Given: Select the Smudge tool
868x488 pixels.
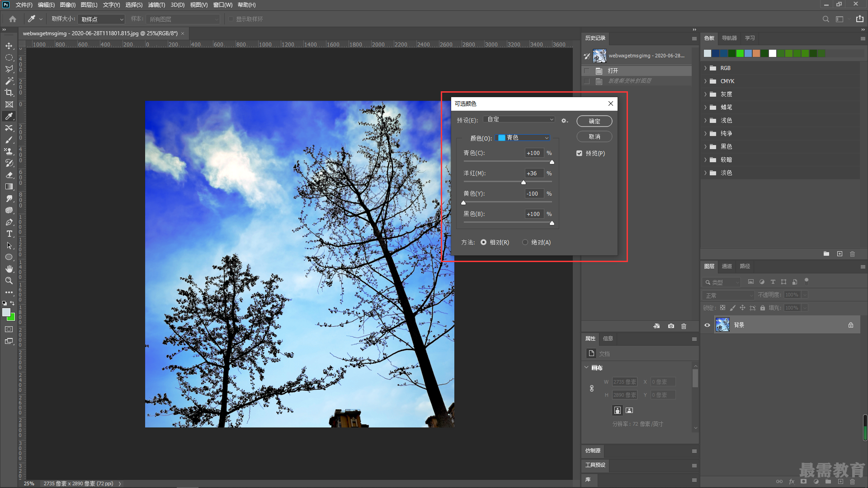Looking at the screenshot, I should click(x=9, y=198).
